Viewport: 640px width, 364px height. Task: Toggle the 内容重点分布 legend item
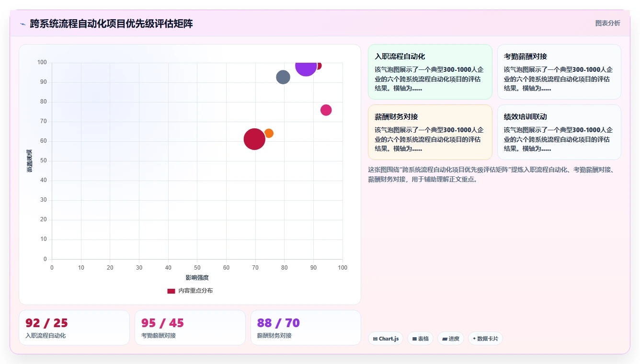[x=190, y=291]
